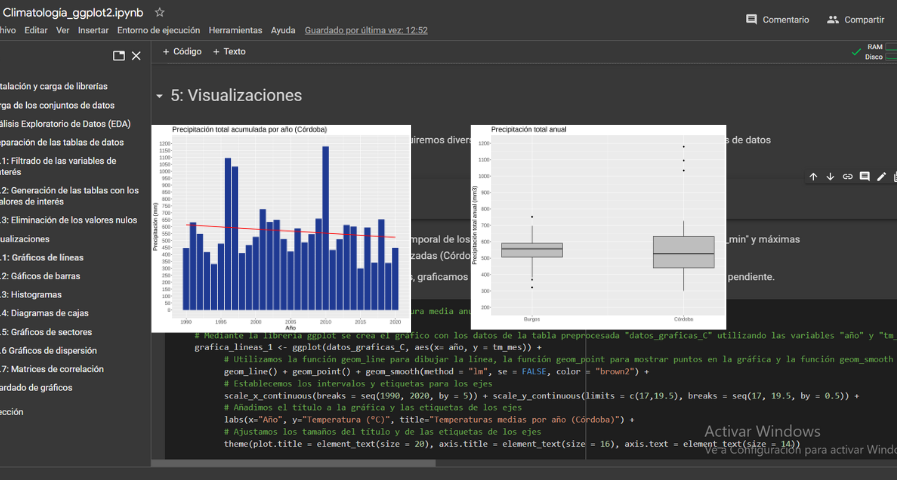The height and width of the screenshot is (480, 897).
Task: Open the Comentario comments icon
Action: tap(751, 19)
